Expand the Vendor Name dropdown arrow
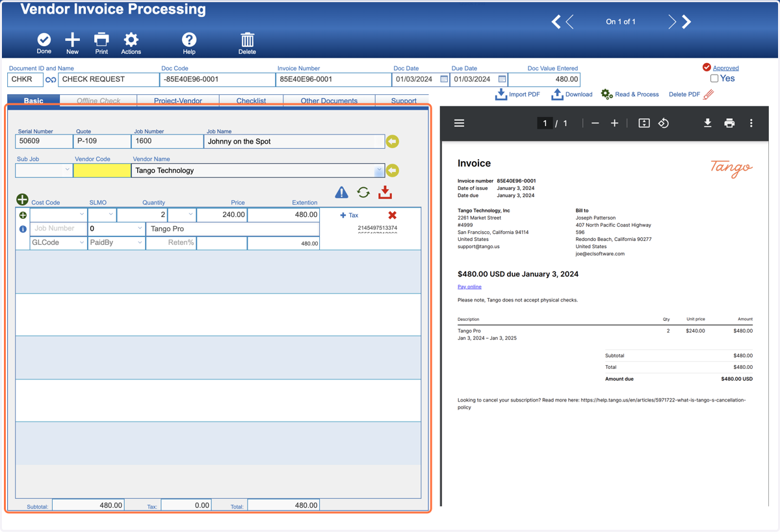Screen dimensions: 780x532 [x=379, y=170]
